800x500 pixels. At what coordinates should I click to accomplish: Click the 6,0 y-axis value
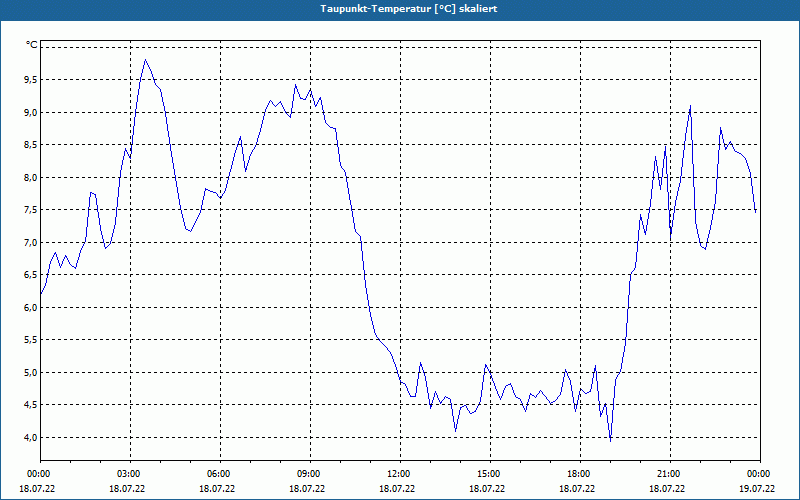[x=31, y=307]
